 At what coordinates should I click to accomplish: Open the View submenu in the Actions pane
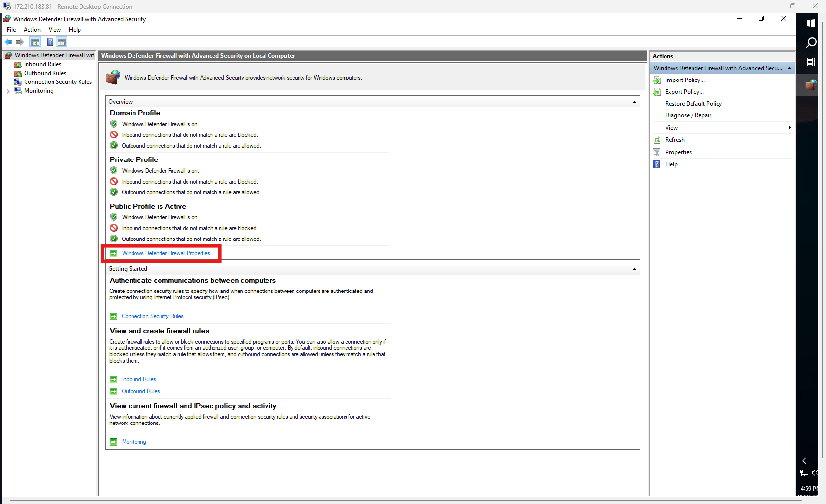[722, 128]
